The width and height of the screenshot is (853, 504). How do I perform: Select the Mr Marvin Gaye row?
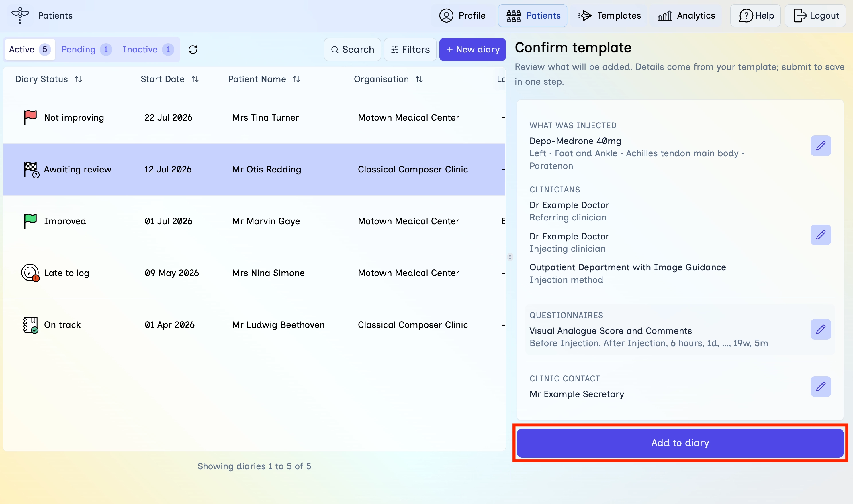(x=254, y=221)
